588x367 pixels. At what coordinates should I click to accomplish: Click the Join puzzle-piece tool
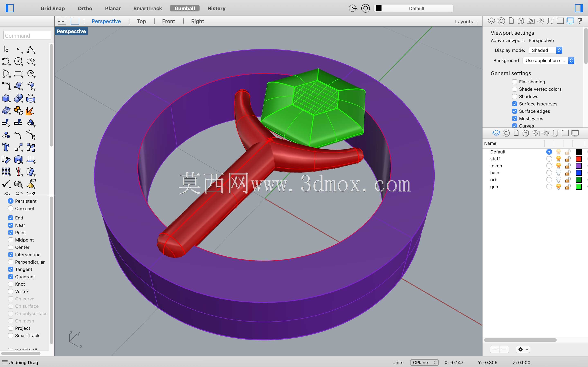(18, 111)
